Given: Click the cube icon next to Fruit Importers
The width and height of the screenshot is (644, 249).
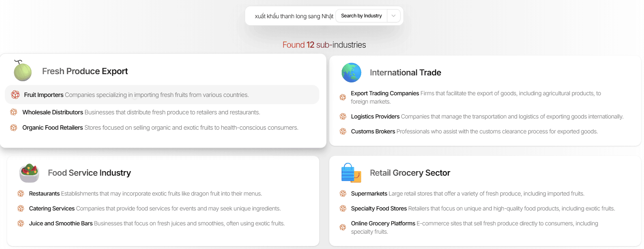Looking at the screenshot, I should click(x=15, y=95).
